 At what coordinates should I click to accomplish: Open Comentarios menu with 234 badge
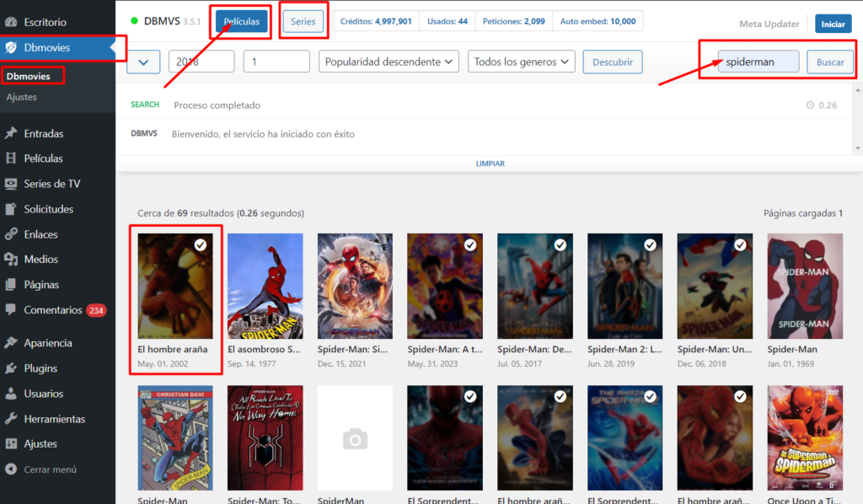pyautogui.click(x=58, y=310)
